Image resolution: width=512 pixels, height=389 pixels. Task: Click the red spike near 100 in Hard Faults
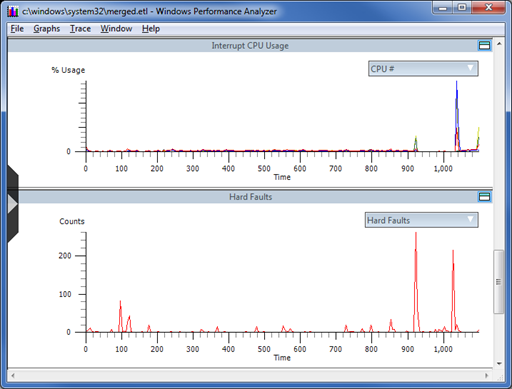point(120,315)
